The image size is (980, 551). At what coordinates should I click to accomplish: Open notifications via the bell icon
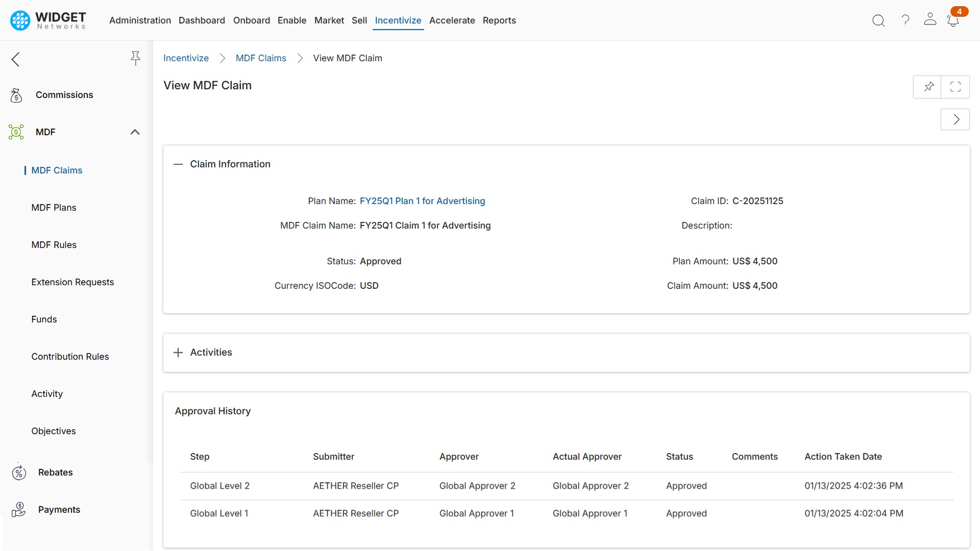(953, 21)
